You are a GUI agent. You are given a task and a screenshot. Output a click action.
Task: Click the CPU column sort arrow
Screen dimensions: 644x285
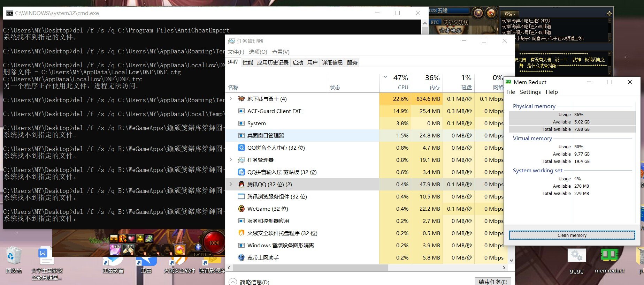(x=385, y=77)
